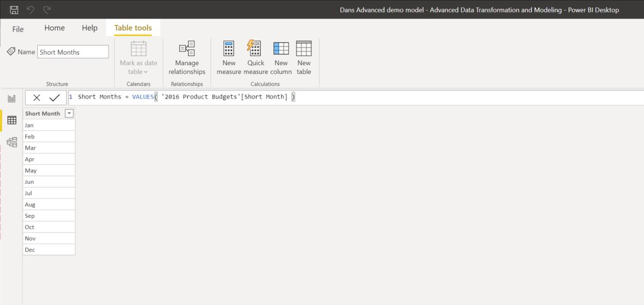The width and height of the screenshot is (644, 305).
Task: Select the Jan cell
Action: (x=49, y=125)
